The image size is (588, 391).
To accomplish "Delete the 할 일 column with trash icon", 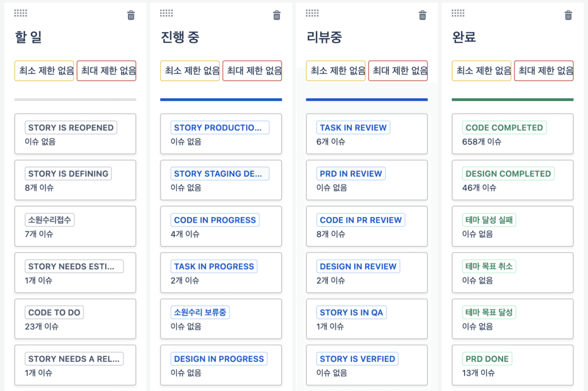I will (131, 16).
